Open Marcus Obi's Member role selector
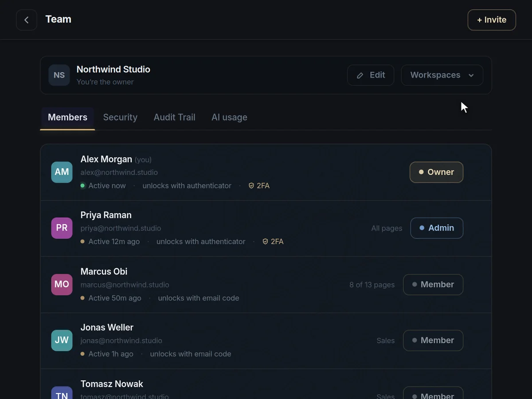The height and width of the screenshot is (399, 532). 433,285
